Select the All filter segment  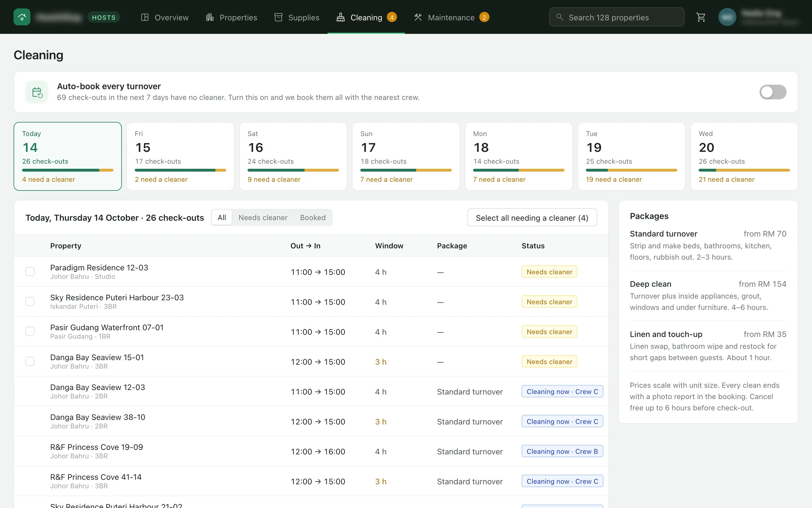pos(222,218)
